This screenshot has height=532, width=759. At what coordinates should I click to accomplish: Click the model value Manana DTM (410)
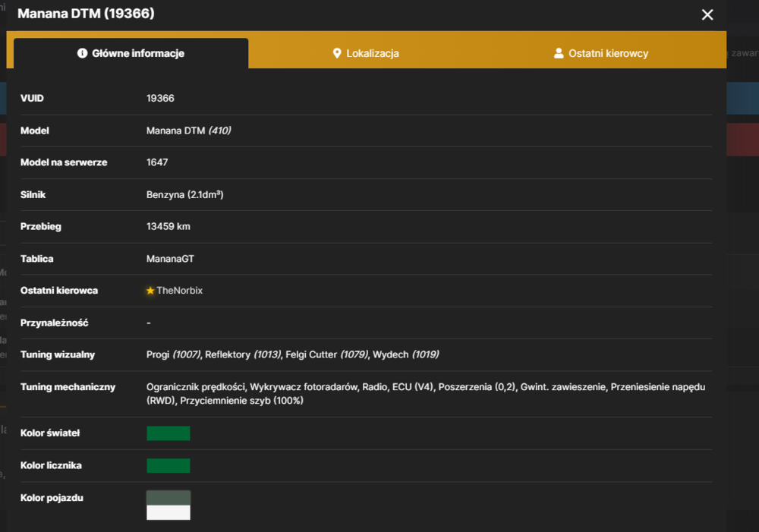[189, 131]
